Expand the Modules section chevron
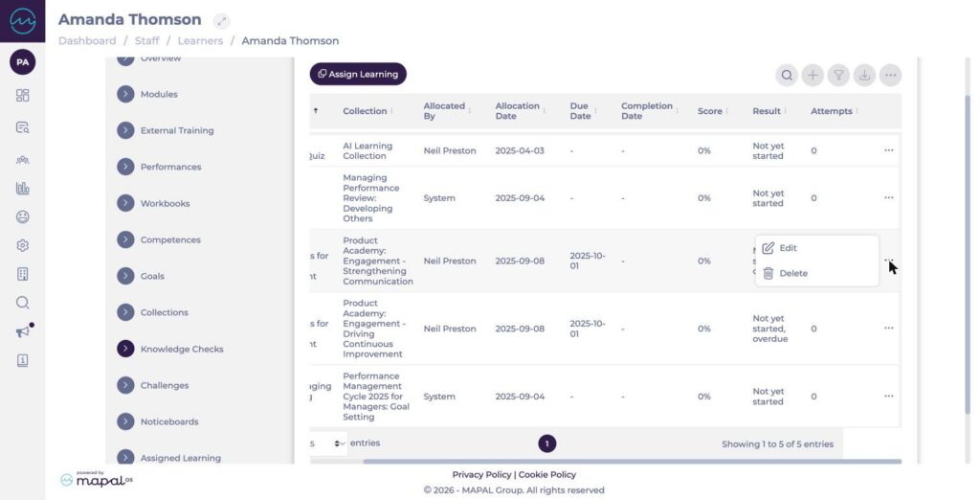This screenshot has width=980, height=500. pos(125,94)
